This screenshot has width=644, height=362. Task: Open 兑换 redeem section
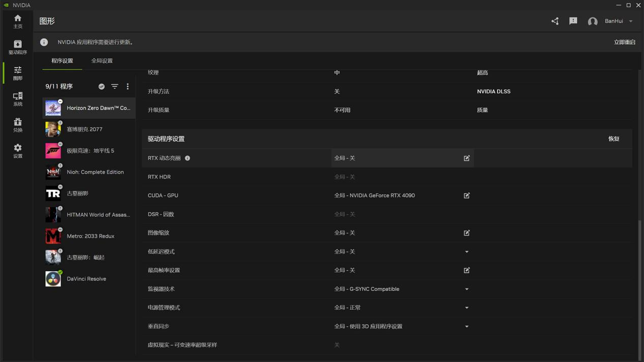click(x=18, y=125)
